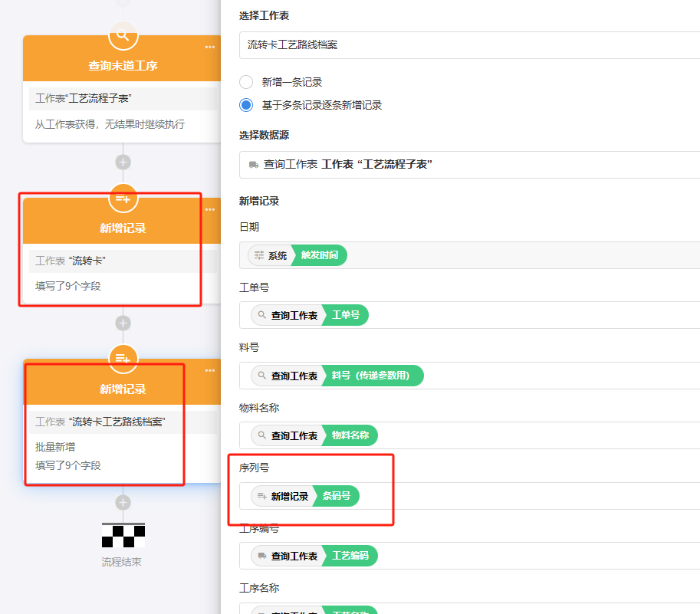Open the 选择数据源 dropdown
This screenshot has height=614, width=700.
click(469, 165)
